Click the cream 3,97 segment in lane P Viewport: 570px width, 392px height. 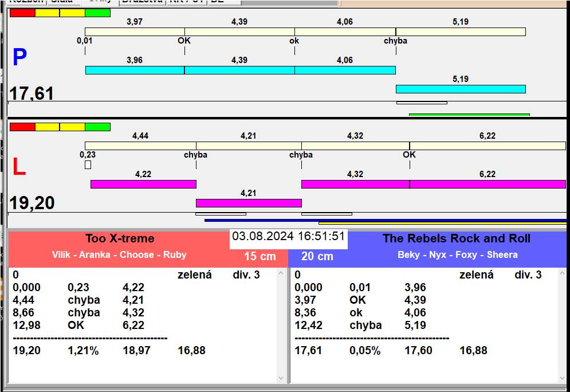(135, 32)
